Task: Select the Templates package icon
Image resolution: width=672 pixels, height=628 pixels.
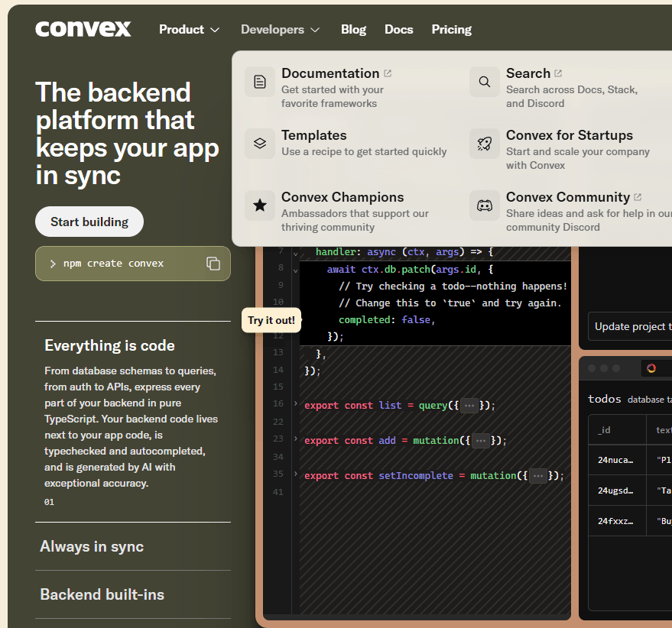Action: (x=260, y=143)
